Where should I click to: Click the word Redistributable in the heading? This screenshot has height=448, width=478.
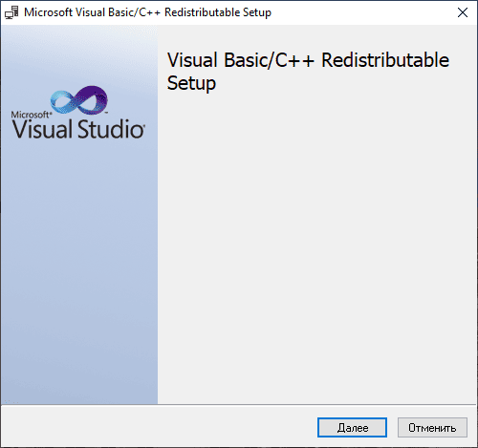click(x=385, y=60)
